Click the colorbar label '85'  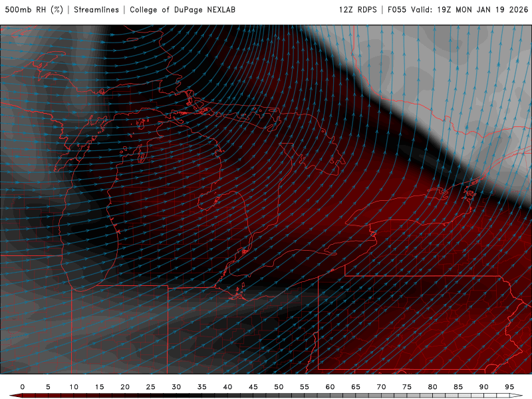click(x=458, y=387)
